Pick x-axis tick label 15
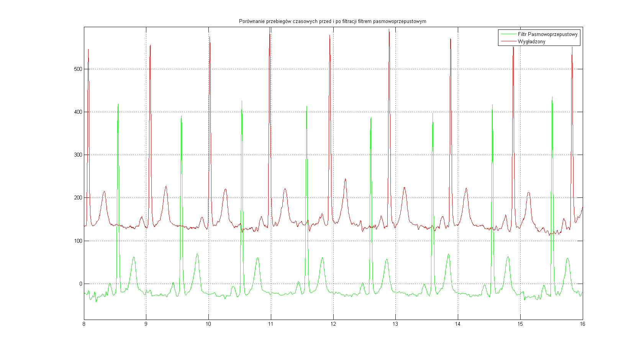The image size is (644, 359). (520, 324)
